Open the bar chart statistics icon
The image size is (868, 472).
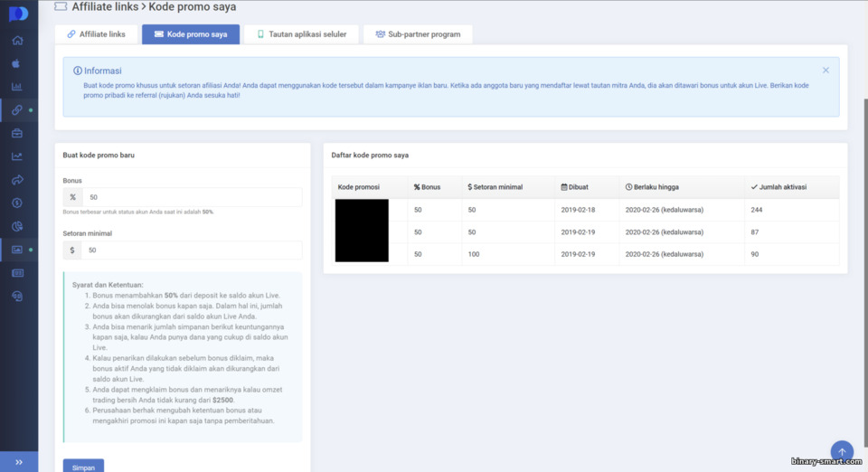coord(16,87)
